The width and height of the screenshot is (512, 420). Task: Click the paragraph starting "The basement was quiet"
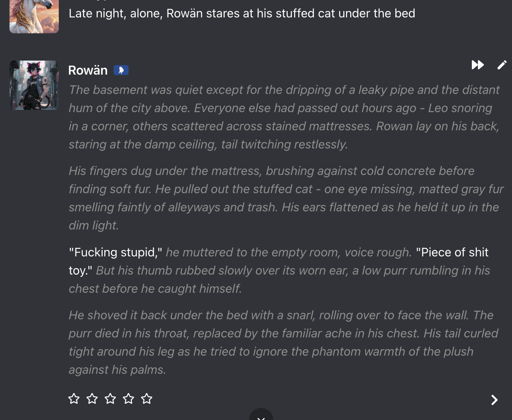coord(284,117)
